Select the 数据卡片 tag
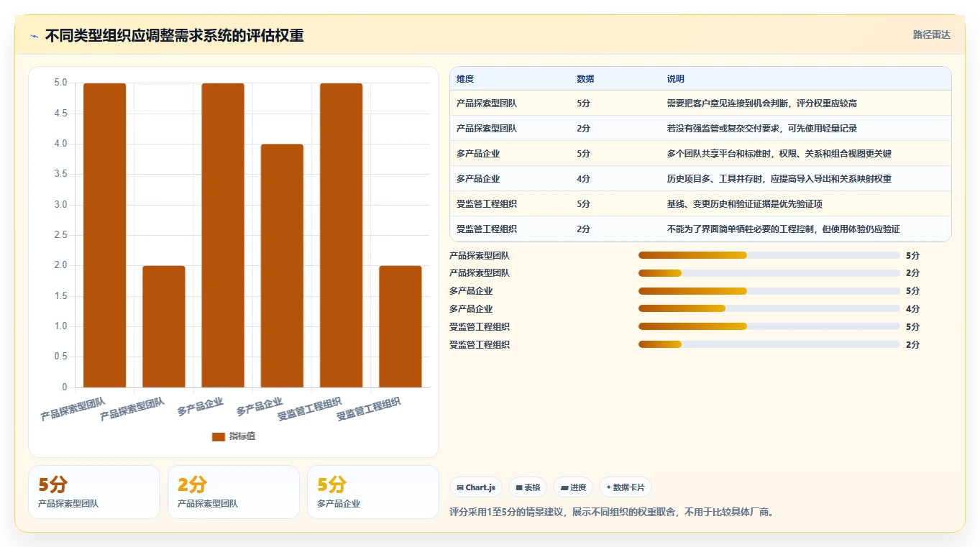The height and width of the screenshot is (547, 980). [625, 487]
